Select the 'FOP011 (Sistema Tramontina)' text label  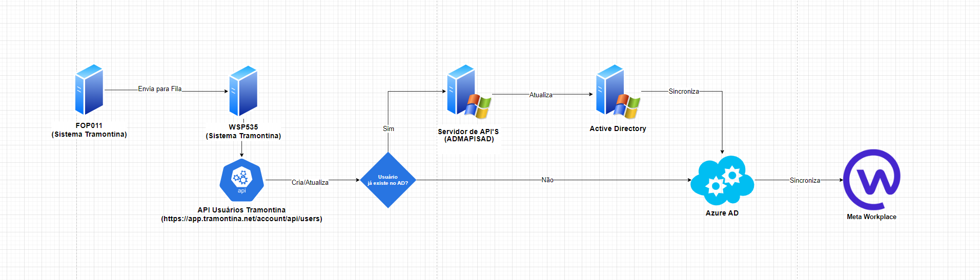89,130
